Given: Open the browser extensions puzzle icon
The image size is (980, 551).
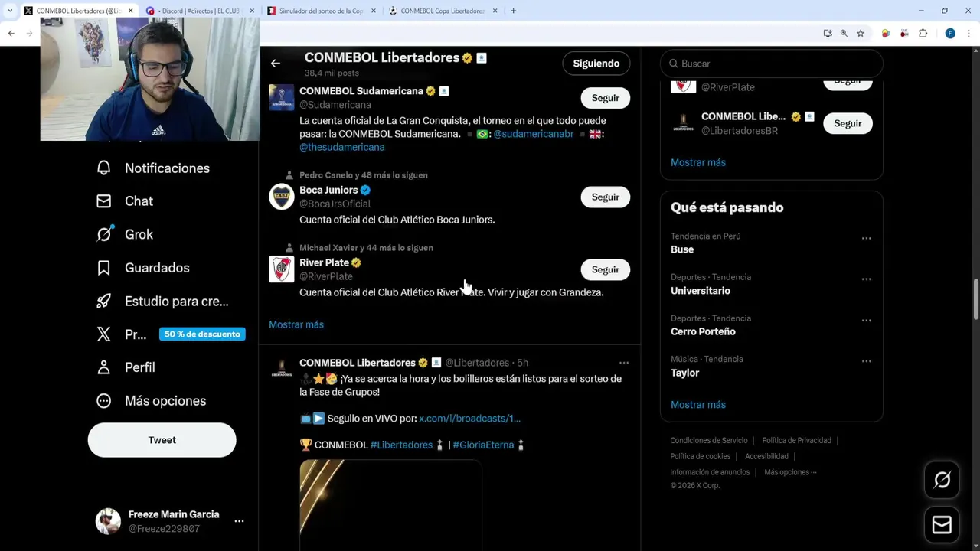Looking at the screenshot, I should (x=923, y=33).
